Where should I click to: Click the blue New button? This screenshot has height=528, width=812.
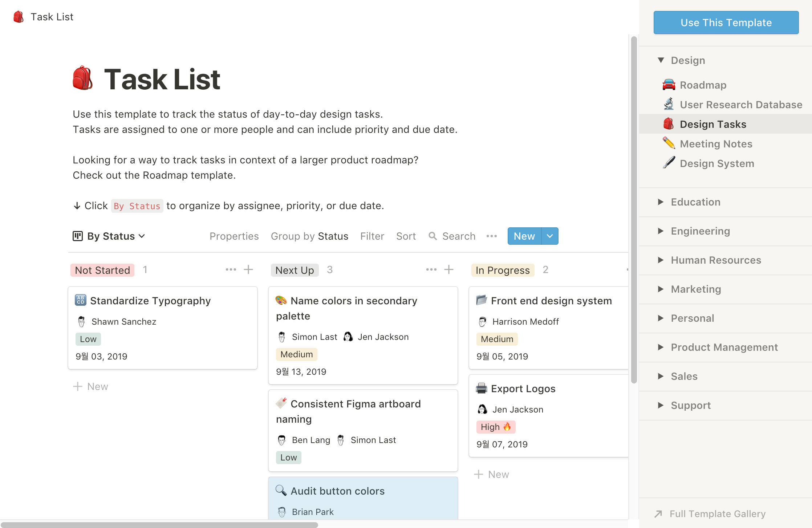pyautogui.click(x=524, y=236)
